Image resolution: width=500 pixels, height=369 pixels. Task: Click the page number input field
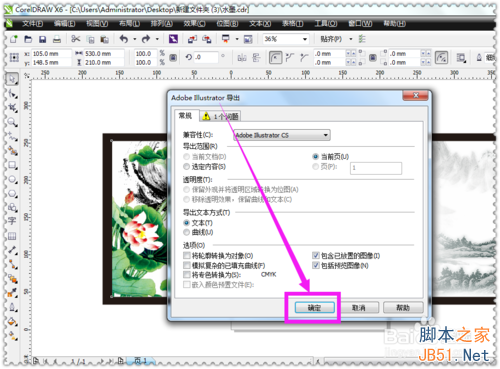376,168
